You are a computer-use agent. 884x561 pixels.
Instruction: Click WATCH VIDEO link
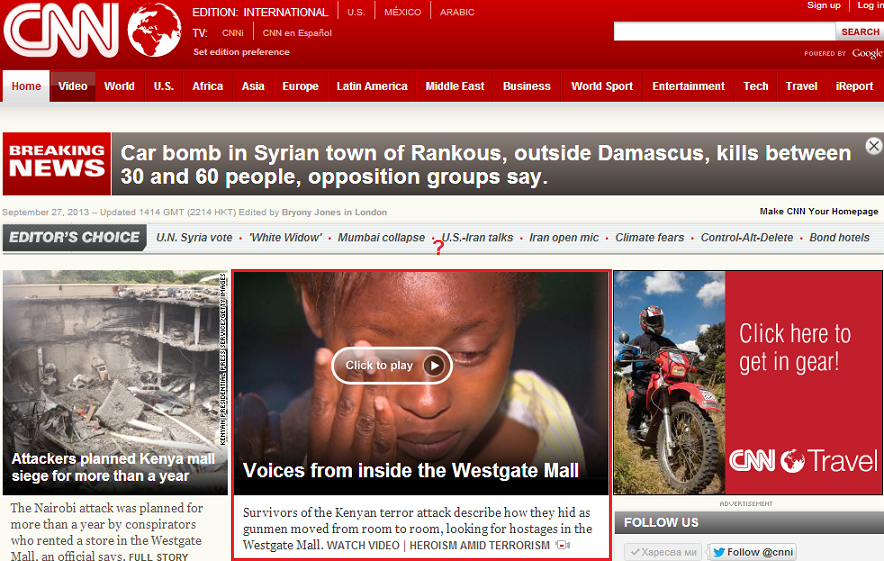(363, 545)
